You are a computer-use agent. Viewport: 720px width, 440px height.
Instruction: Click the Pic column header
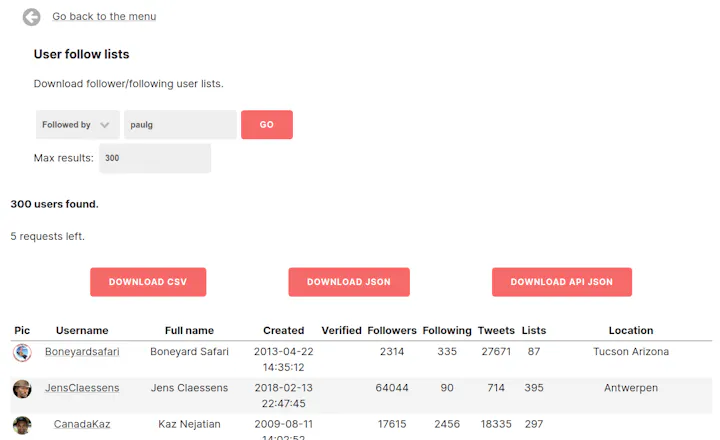pos(22,330)
